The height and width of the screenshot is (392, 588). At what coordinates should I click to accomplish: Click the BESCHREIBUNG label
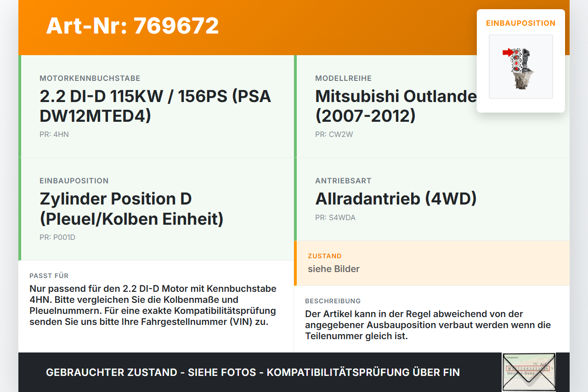click(333, 301)
